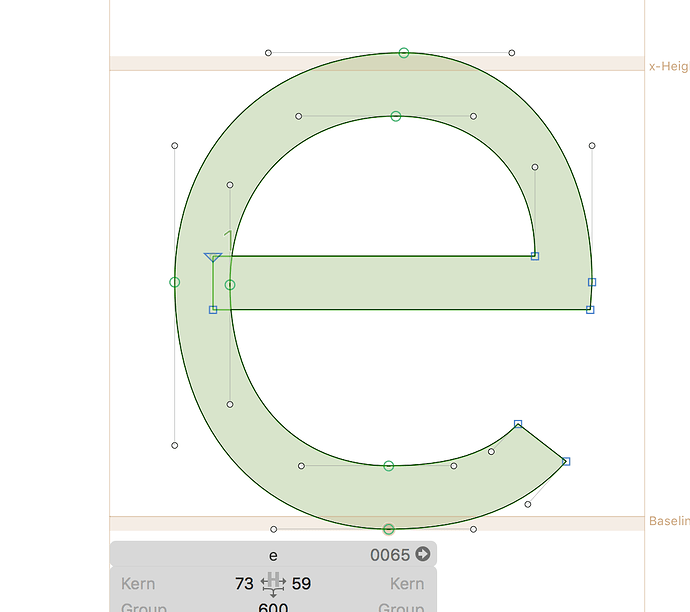This screenshot has width=690, height=612.
Task: Select the green node at the inner bowl bottom
Action: [x=389, y=466]
